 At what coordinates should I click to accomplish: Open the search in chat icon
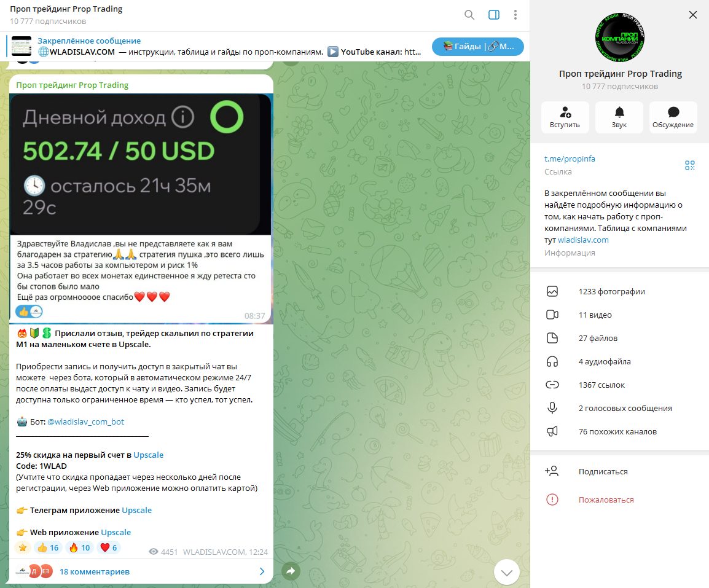tap(469, 15)
